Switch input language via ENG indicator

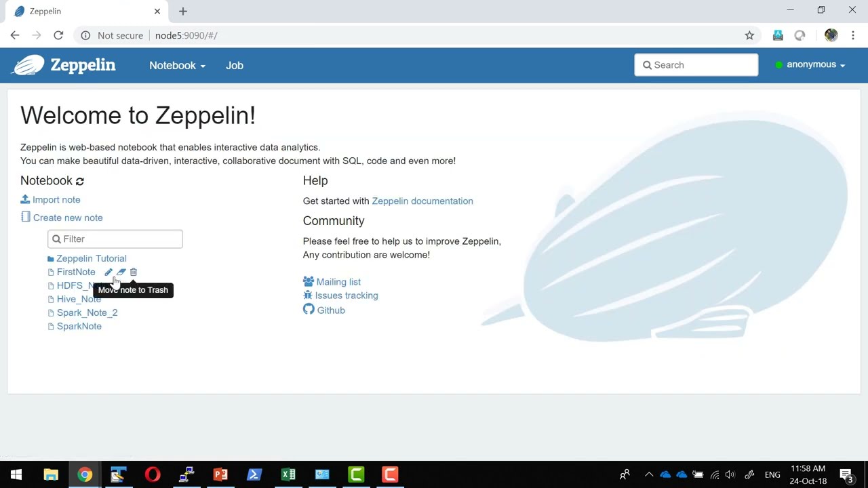(772, 474)
